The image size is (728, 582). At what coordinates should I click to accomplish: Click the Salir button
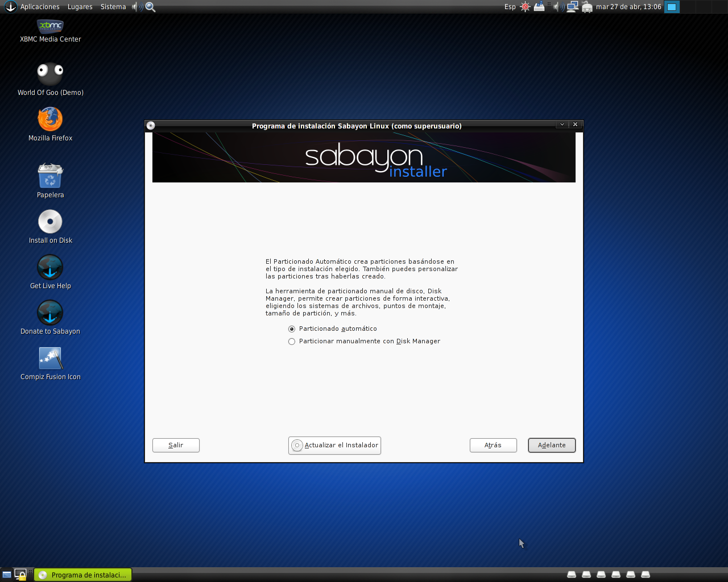(176, 446)
